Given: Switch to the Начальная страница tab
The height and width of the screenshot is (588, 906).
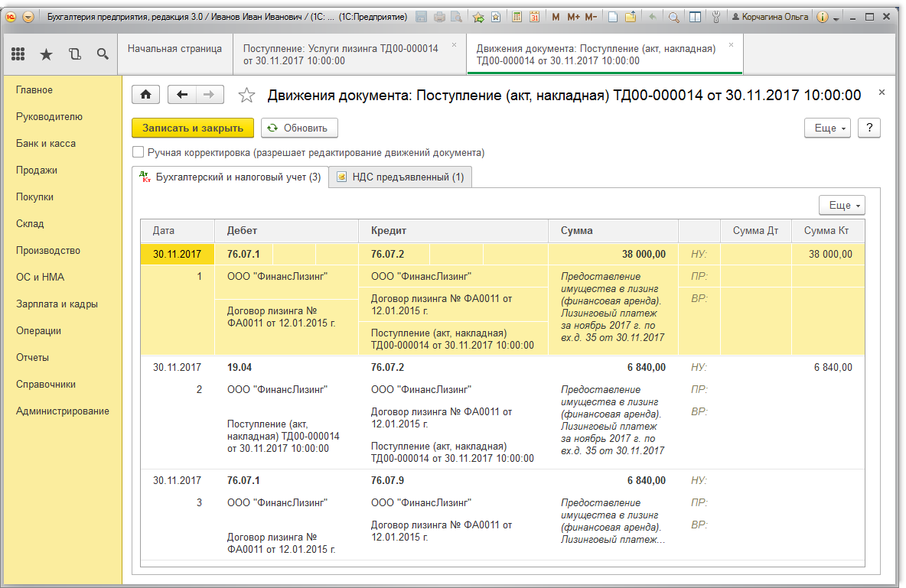Looking at the screenshot, I should coord(174,49).
